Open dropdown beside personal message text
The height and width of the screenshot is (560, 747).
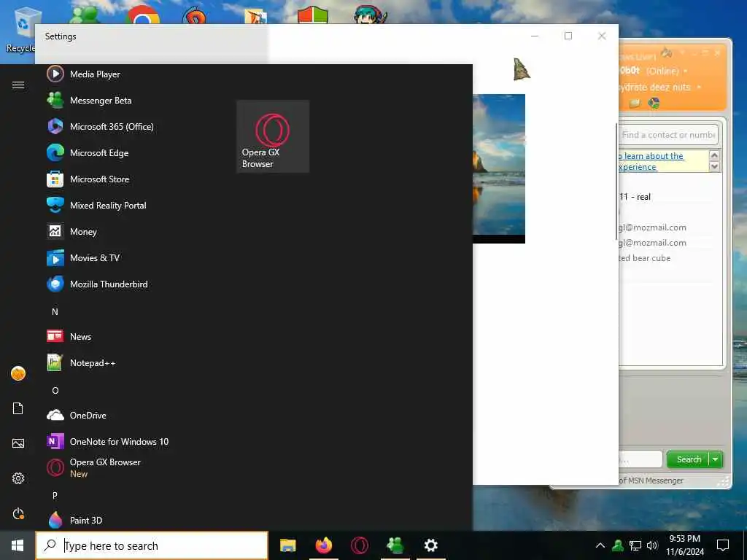click(x=699, y=87)
